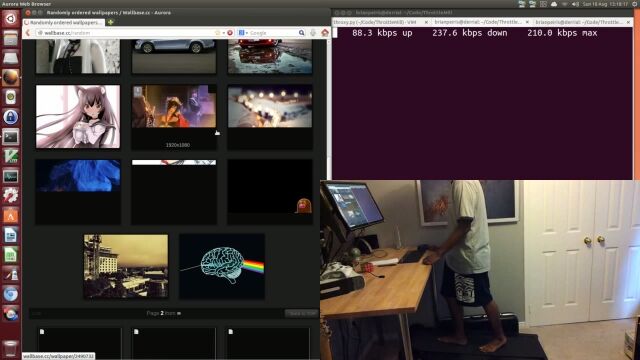This screenshot has height=360, width=640.
Task: Launch LibreOffice Calc from the launcher
Action: 11,255
